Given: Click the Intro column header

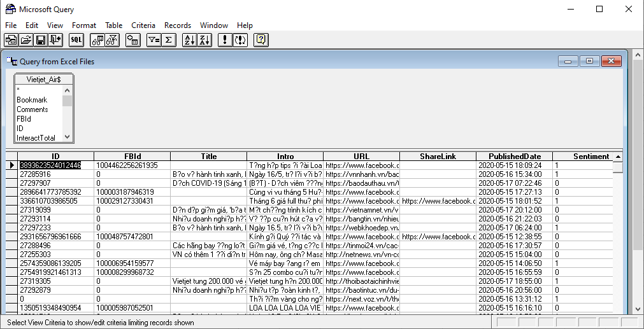Looking at the screenshot, I should pyautogui.click(x=285, y=157).
